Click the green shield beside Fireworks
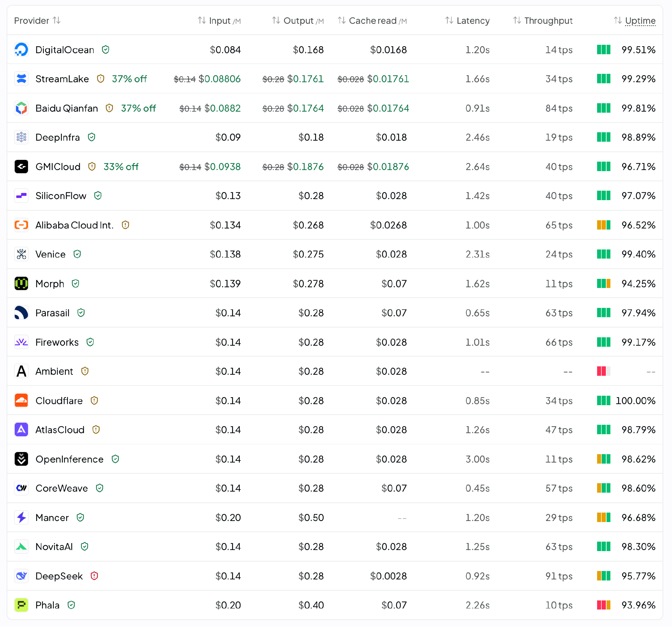The image size is (672, 627). (x=90, y=342)
